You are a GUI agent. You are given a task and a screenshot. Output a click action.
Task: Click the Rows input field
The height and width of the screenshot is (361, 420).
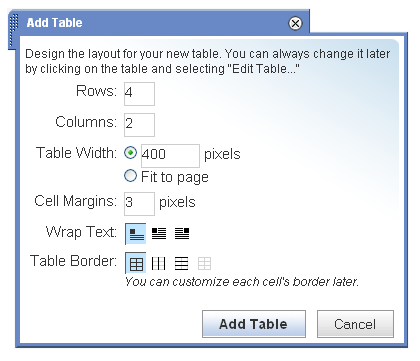tap(139, 94)
